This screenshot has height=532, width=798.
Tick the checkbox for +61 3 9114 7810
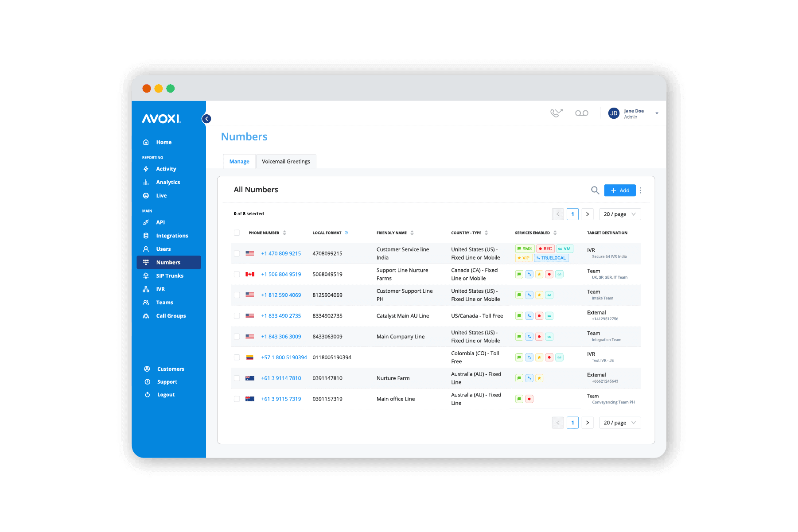[237, 378]
